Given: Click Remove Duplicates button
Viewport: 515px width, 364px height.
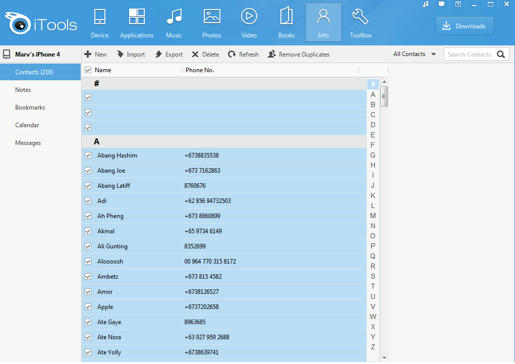Looking at the screenshot, I should point(299,54).
